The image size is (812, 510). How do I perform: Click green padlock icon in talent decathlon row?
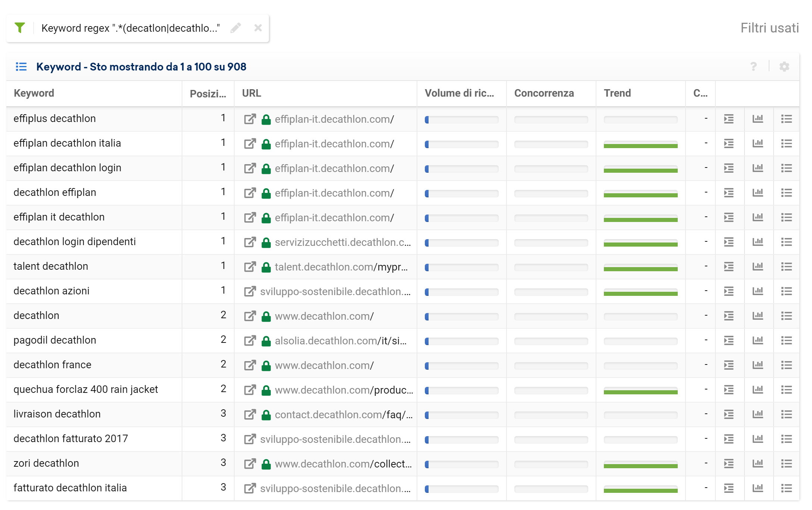(x=266, y=267)
